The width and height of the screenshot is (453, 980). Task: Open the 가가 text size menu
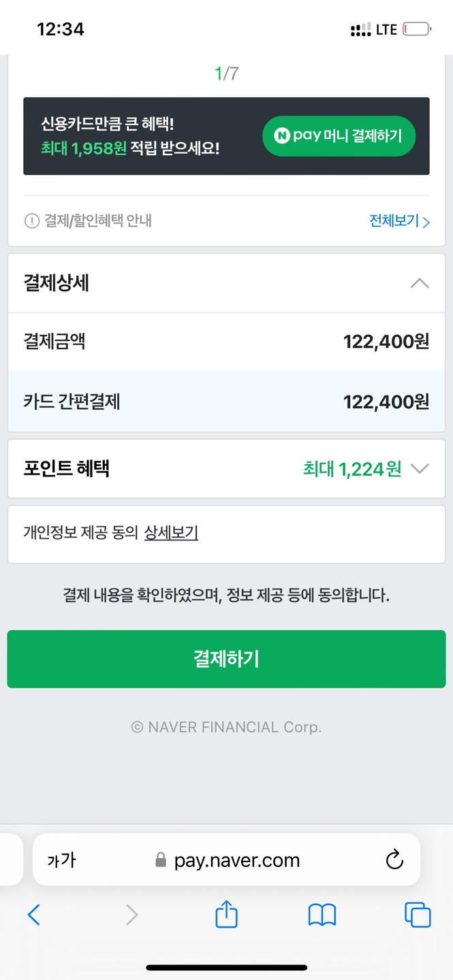click(61, 860)
